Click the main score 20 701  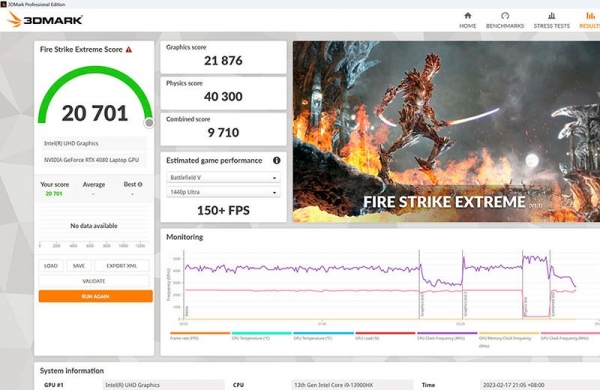click(95, 114)
